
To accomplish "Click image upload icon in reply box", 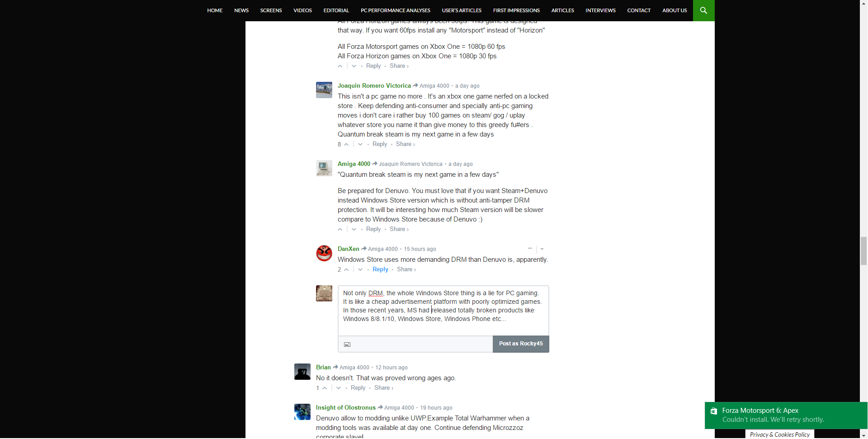I will [x=347, y=345].
